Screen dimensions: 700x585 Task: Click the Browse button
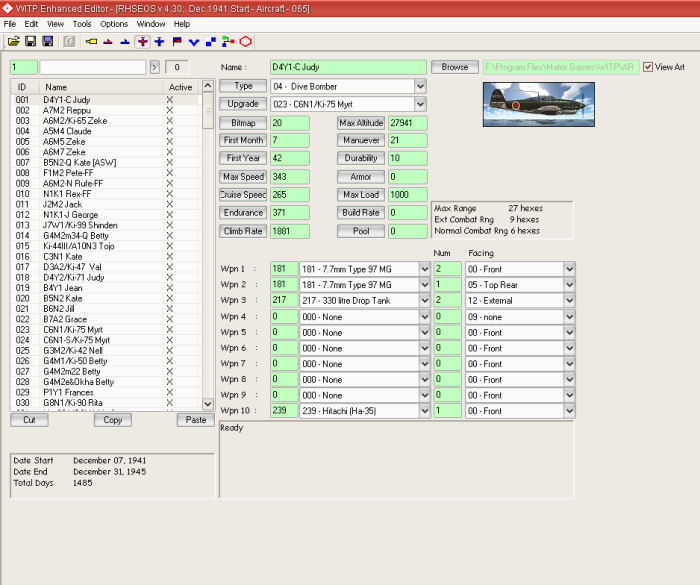point(455,67)
